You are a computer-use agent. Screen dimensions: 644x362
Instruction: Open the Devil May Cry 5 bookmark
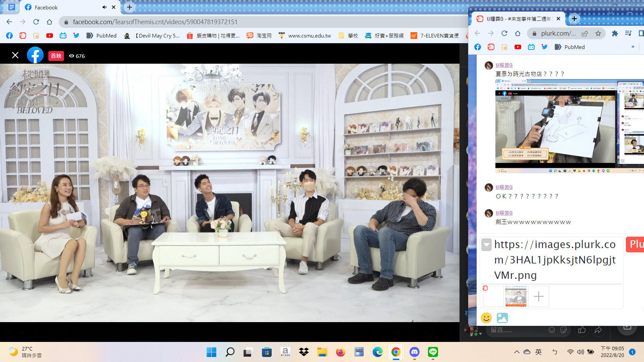pyautogui.click(x=152, y=36)
